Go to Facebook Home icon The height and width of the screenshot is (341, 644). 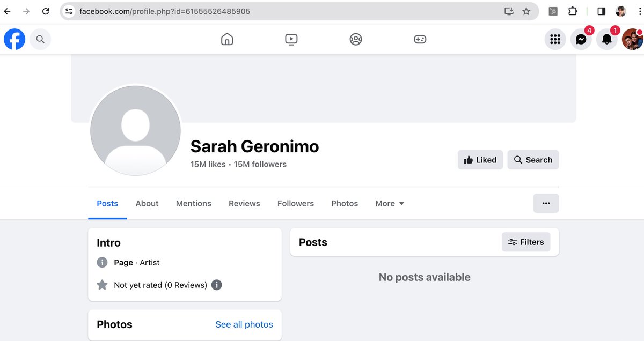tap(227, 39)
